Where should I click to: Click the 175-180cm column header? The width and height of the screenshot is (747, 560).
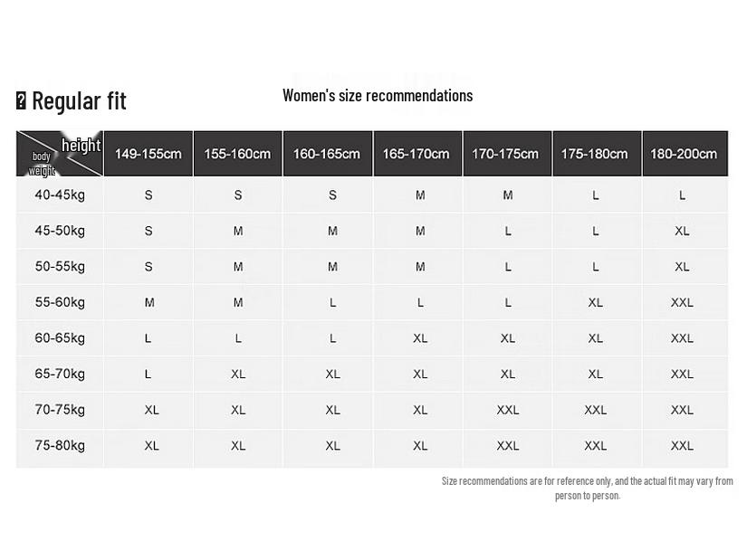[595, 154]
